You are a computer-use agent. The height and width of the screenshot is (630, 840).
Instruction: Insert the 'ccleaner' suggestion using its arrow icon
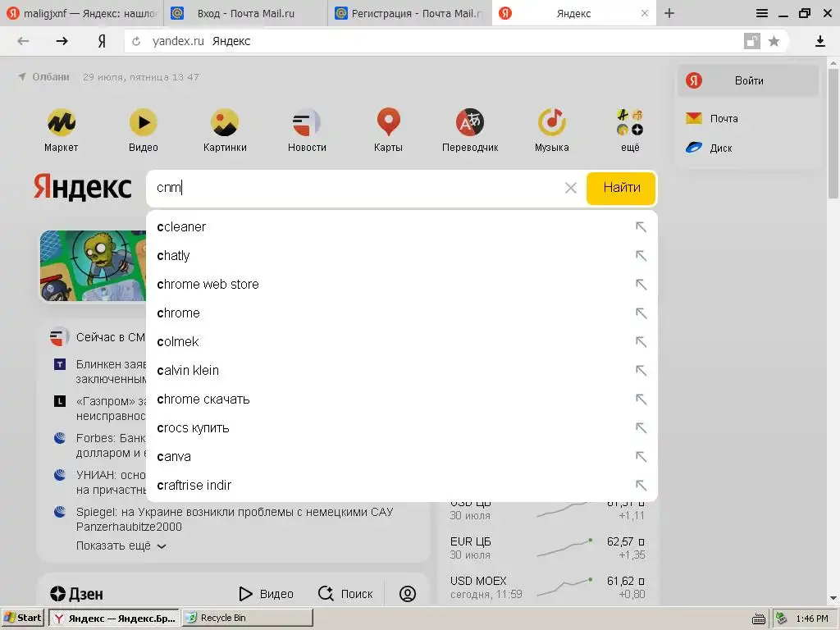point(641,227)
